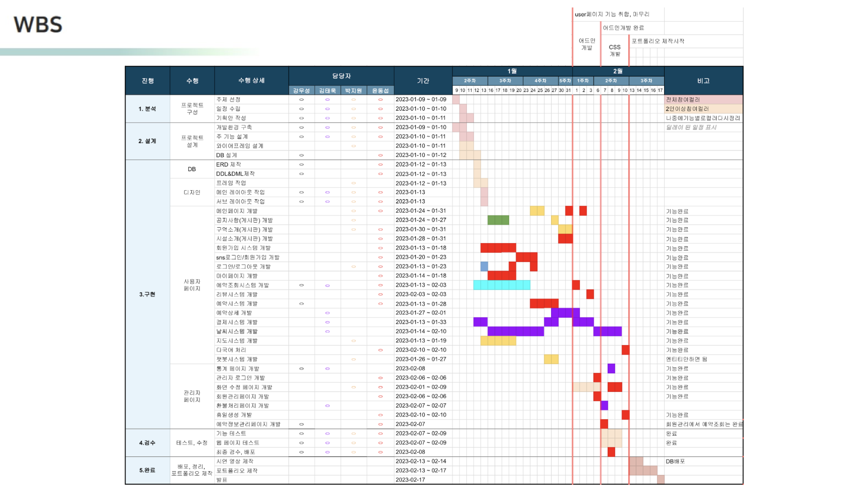Click 강무성's marker in DB 설계 row
The width and height of the screenshot is (868, 487).
point(301,155)
